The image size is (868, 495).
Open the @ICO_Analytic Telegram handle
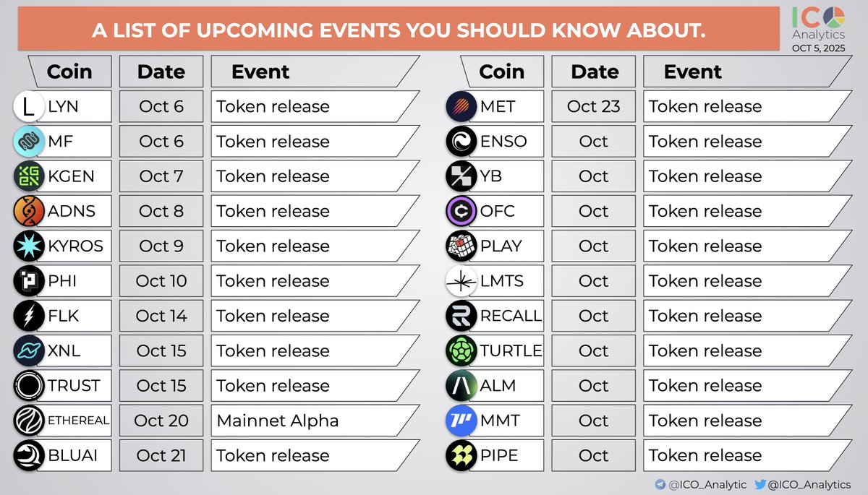pos(709,485)
